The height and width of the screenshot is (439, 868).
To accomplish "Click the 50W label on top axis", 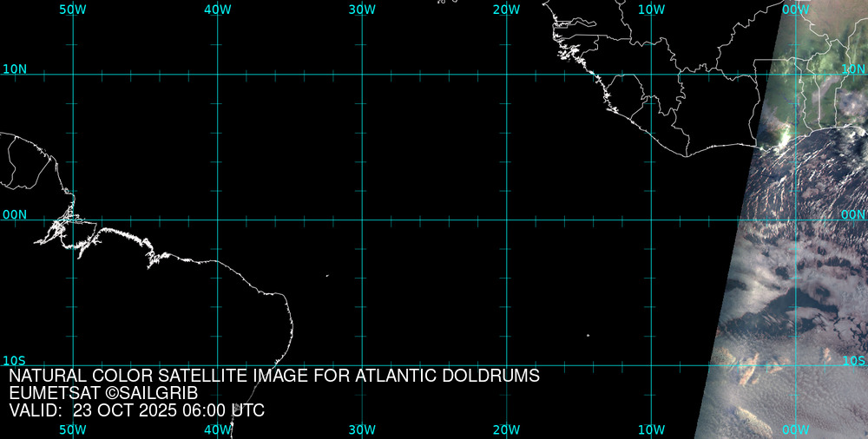I will click(x=73, y=9).
